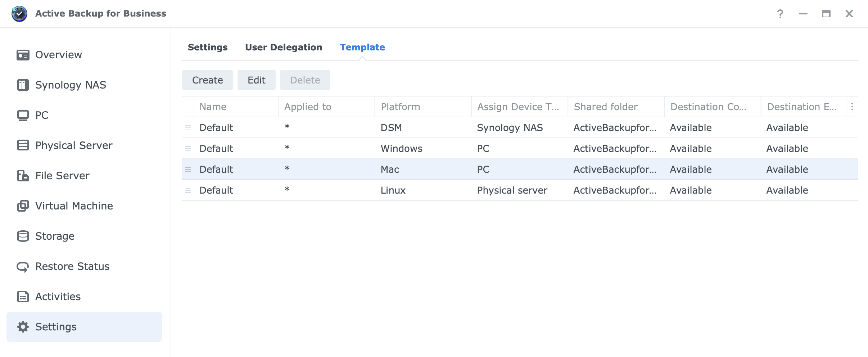Click the Physical server device type cell

(x=512, y=191)
